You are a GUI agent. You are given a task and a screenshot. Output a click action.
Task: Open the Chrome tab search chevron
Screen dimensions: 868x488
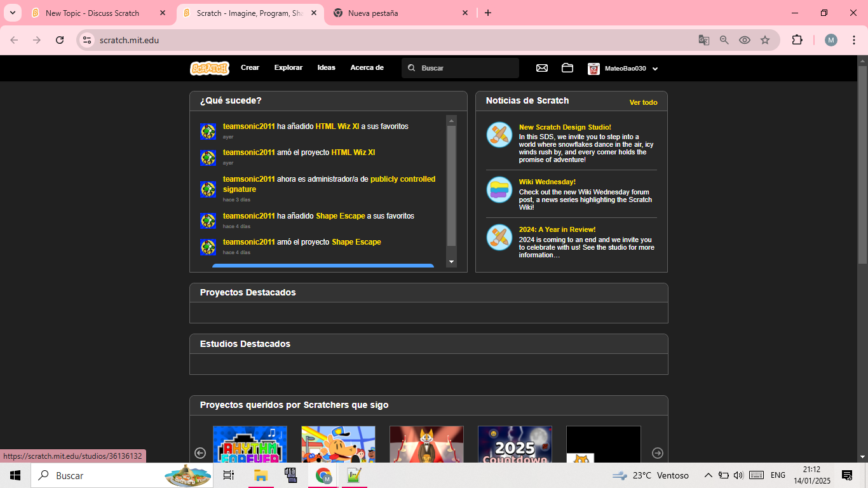pyautogui.click(x=12, y=13)
